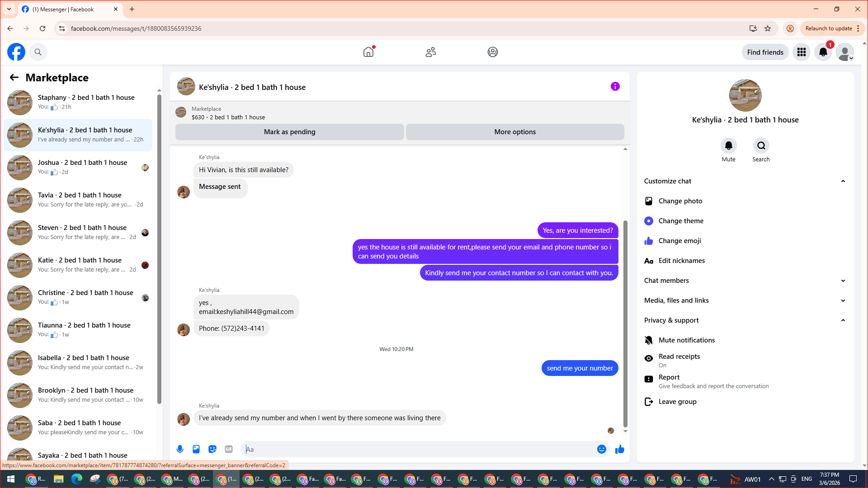This screenshot has height=488, width=868.
Task: Toggle Mute notifications option
Action: click(x=686, y=340)
